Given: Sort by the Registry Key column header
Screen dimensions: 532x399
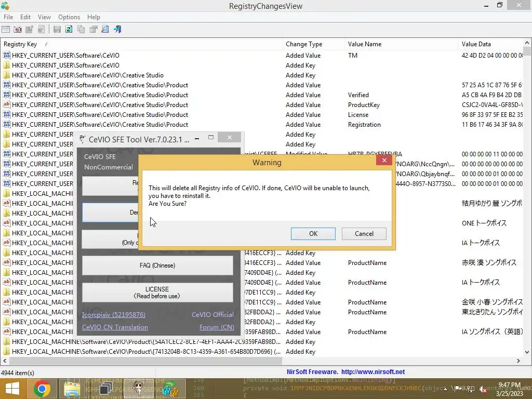Looking at the screenshot, I should coord(142,44).
